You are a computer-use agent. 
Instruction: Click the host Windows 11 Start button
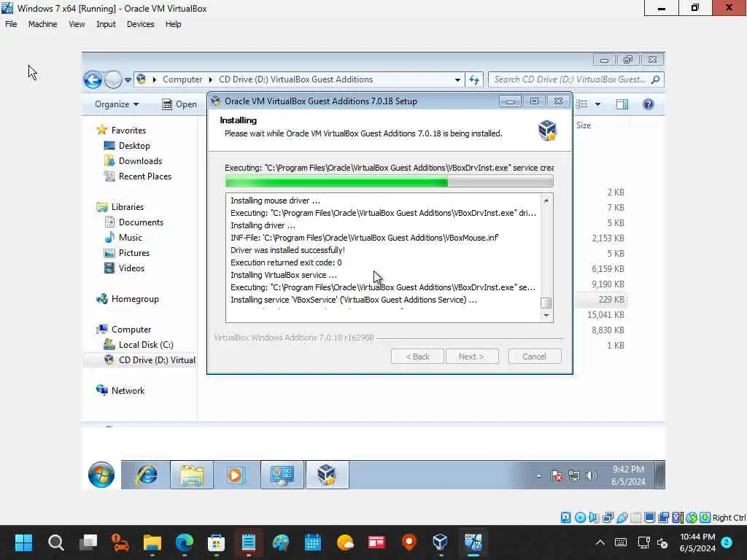(x=23, y=542)
